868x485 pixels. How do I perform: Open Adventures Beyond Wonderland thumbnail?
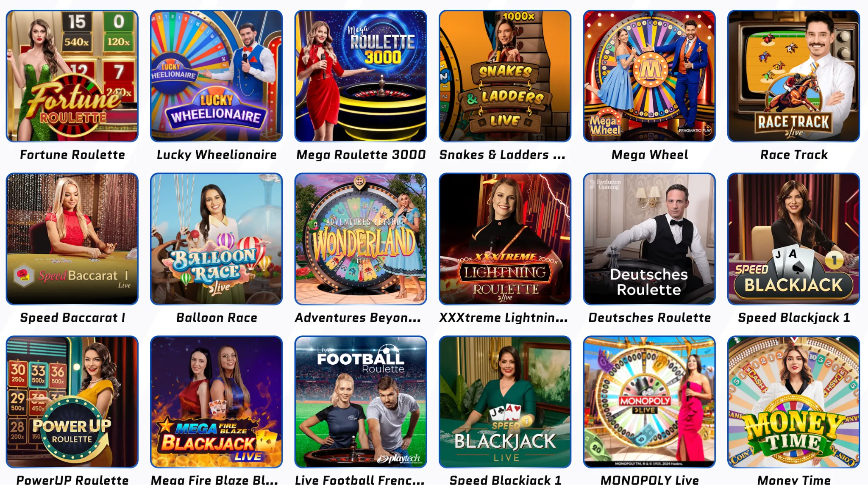[361, 239]
